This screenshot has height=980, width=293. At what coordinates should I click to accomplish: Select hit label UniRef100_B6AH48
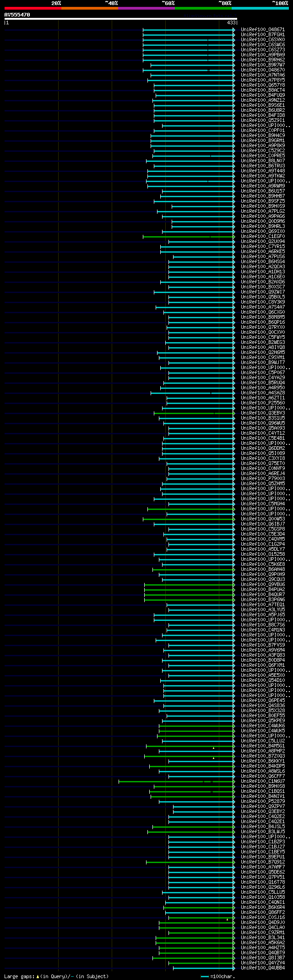(263, 569)
